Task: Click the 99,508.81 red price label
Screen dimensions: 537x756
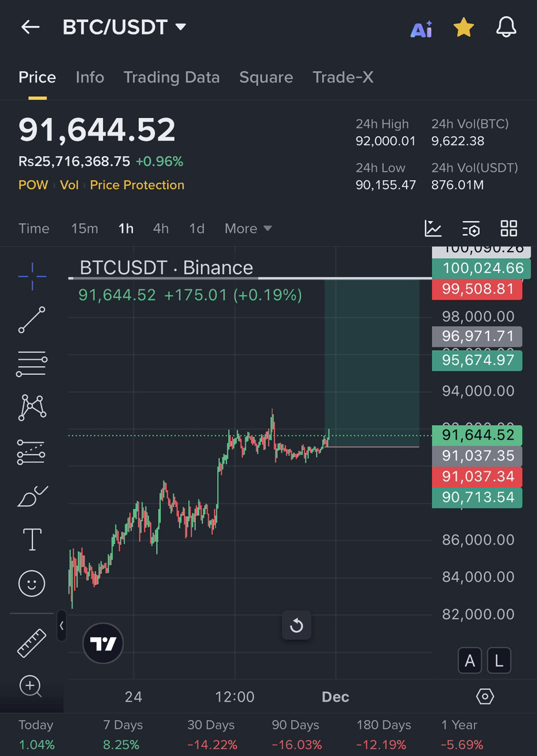Action: [x=477, y=289]
